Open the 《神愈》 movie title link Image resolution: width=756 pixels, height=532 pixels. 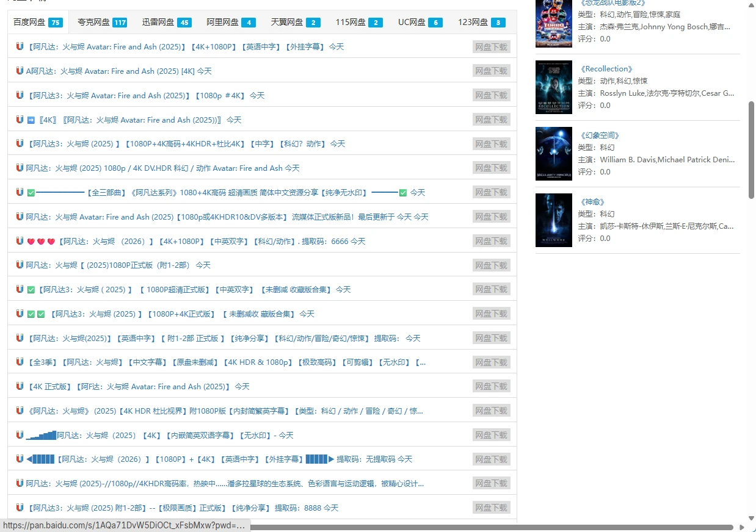(x=592, y=202)
